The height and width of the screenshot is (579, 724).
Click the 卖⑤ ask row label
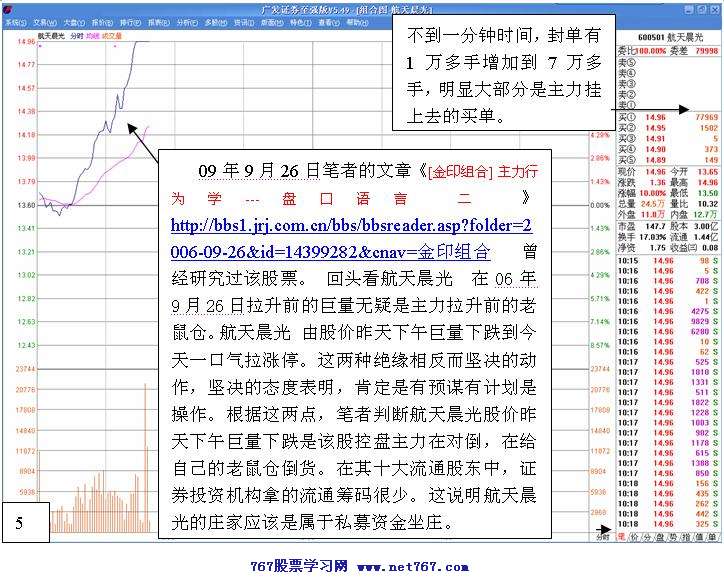627,62
